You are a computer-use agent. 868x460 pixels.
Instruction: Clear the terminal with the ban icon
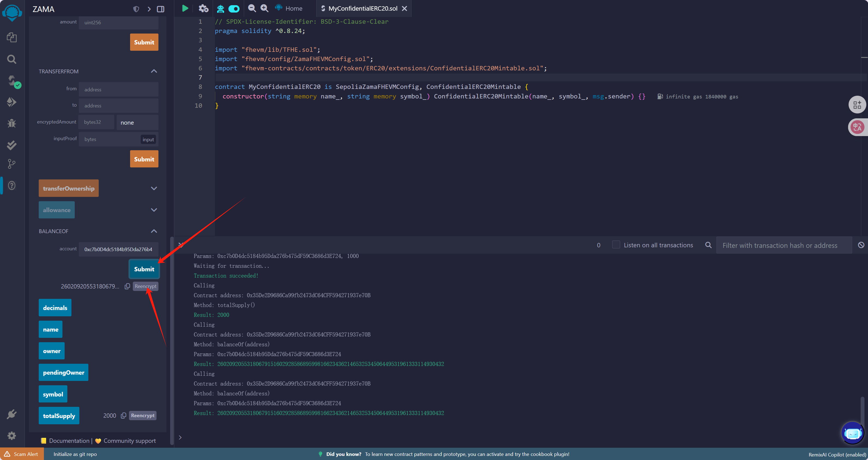tap(861, 245)
